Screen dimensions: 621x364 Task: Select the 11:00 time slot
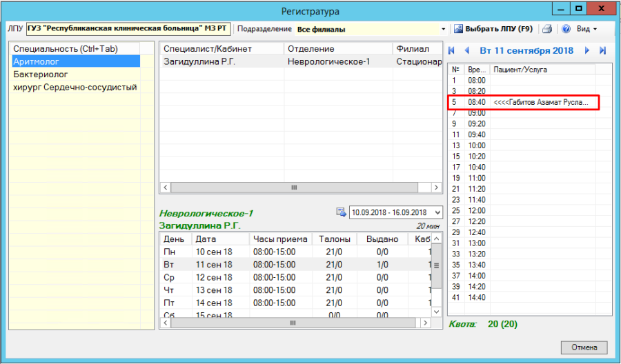(530, 178)
